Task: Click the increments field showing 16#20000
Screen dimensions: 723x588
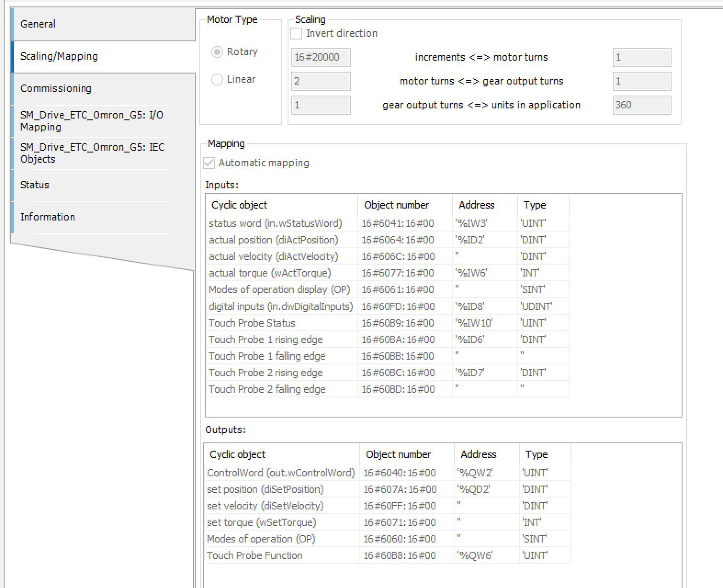Action: pyautogui.click(x=321, y=57)
